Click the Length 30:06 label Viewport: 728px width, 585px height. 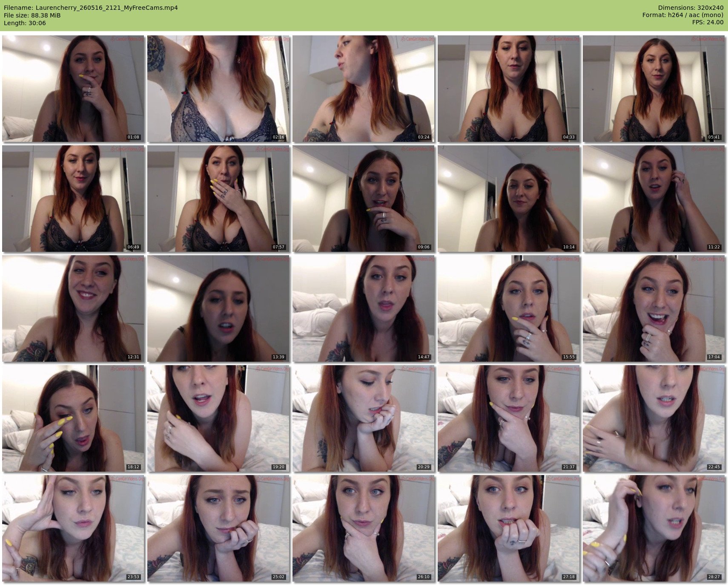click(x=25, y=23)
